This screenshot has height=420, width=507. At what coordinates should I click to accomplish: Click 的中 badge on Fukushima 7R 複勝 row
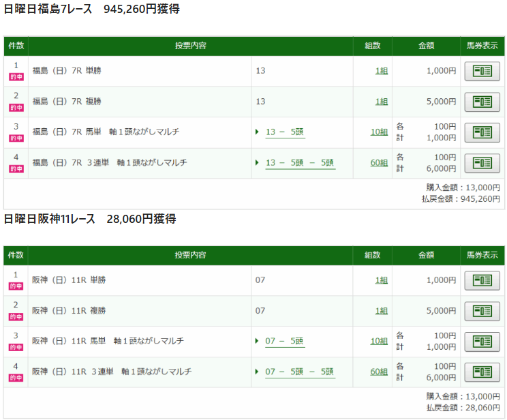pos(16,108)
